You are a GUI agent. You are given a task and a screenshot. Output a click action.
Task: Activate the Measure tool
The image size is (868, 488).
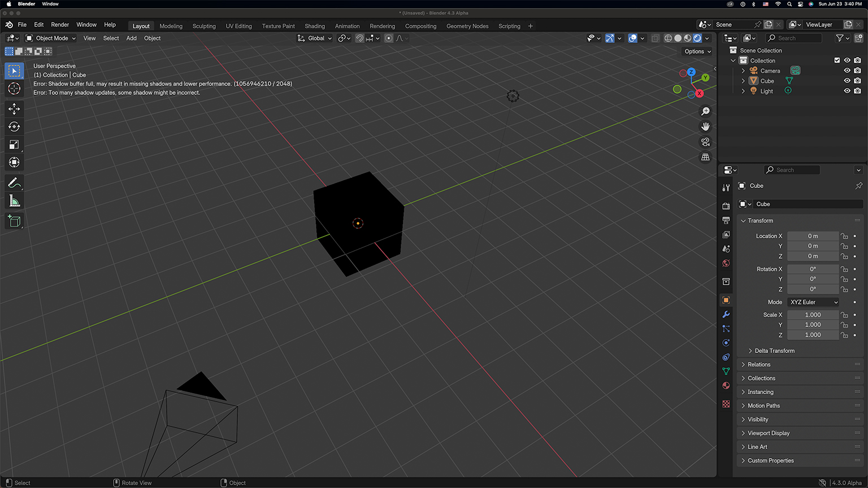click(14, 201)
